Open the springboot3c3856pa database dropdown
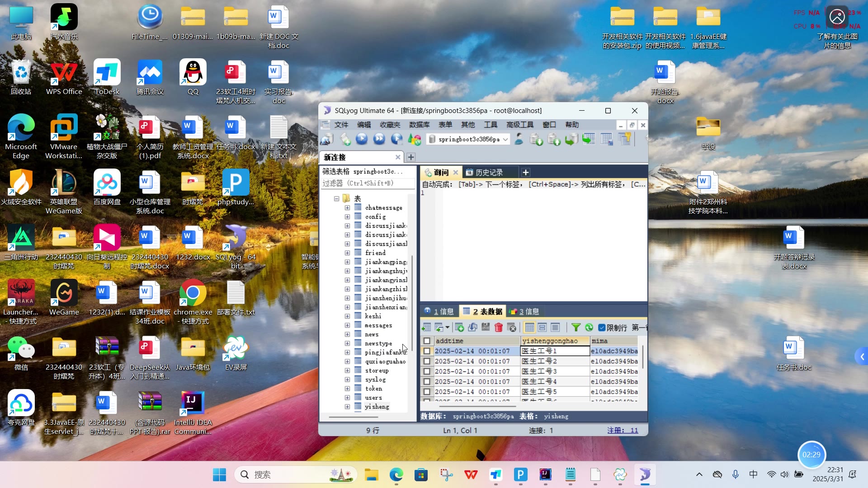 coord(505,139)
